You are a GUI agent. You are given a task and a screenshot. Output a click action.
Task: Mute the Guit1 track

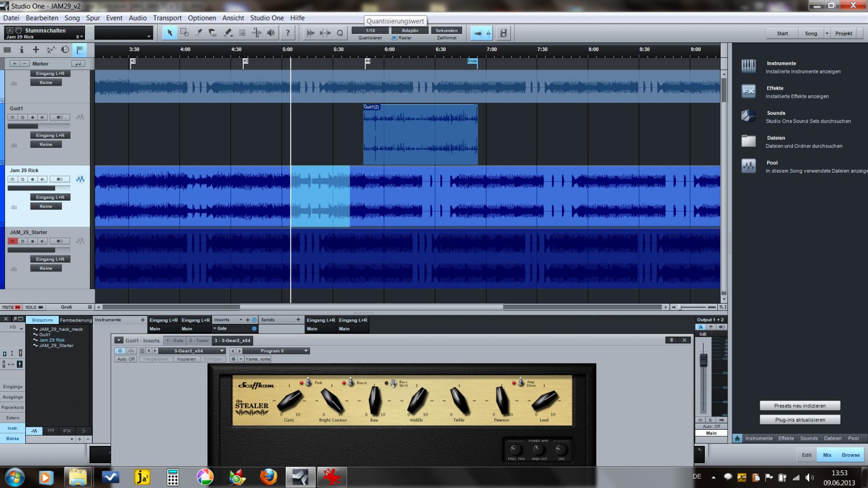(x=12, y=117)
